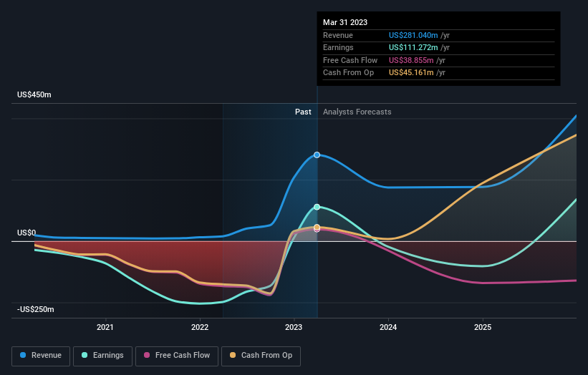The image size is (588, 375).
Task: Click the US$45.161m cash from op value
Action: pos(411,73)
